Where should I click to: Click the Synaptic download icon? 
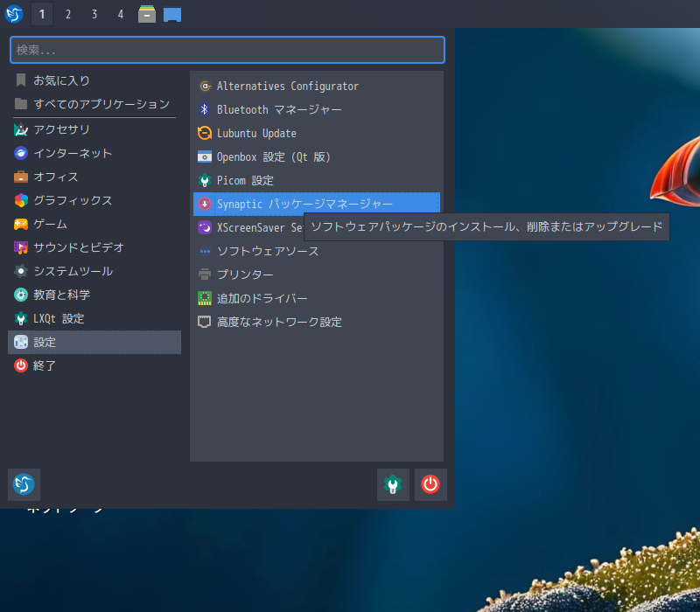(x=205, y=205)
